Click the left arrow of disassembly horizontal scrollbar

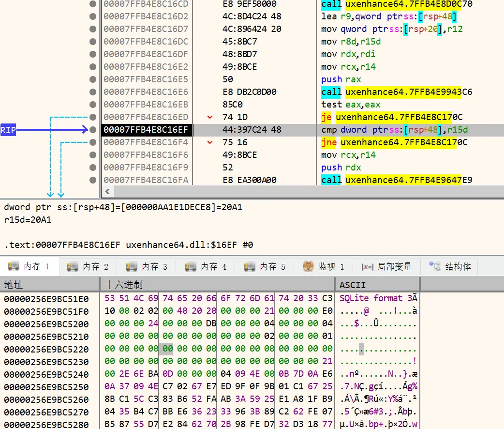[108, 191]
